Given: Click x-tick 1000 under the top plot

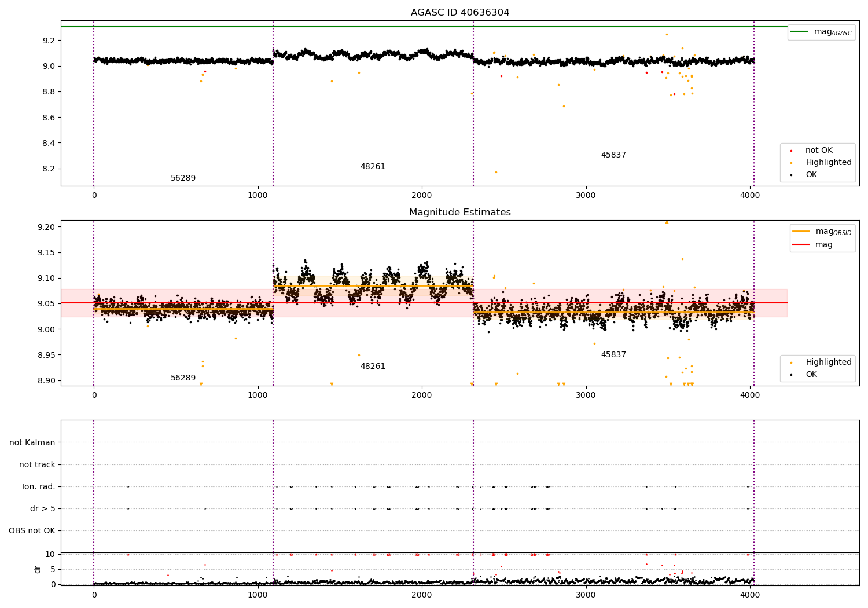Looking at the screenshot, I should tap(258, 196).
